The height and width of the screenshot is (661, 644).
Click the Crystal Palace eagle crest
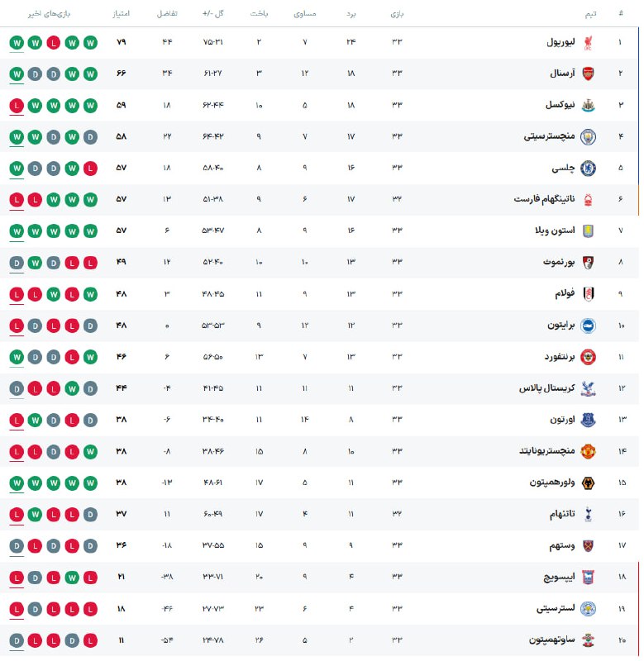[x=588, y=388]
